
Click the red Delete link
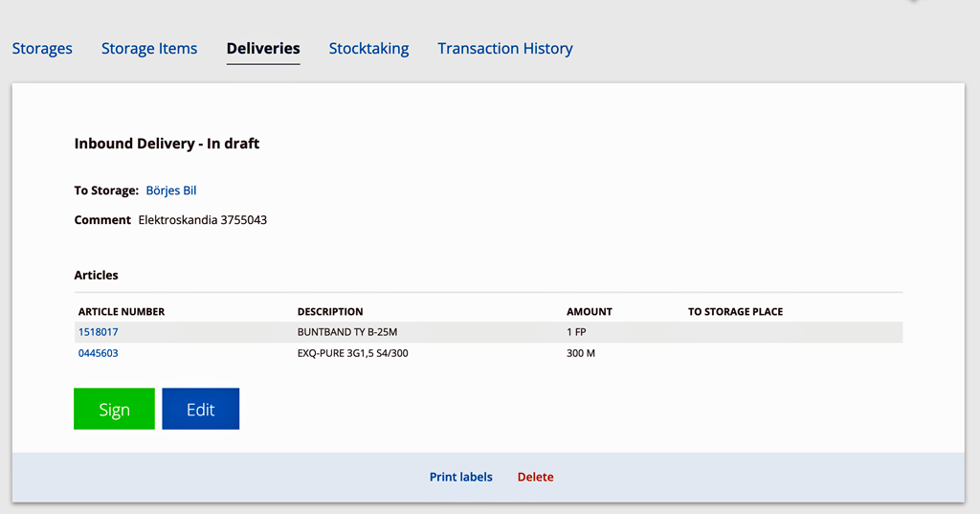[x=536, y=477]
